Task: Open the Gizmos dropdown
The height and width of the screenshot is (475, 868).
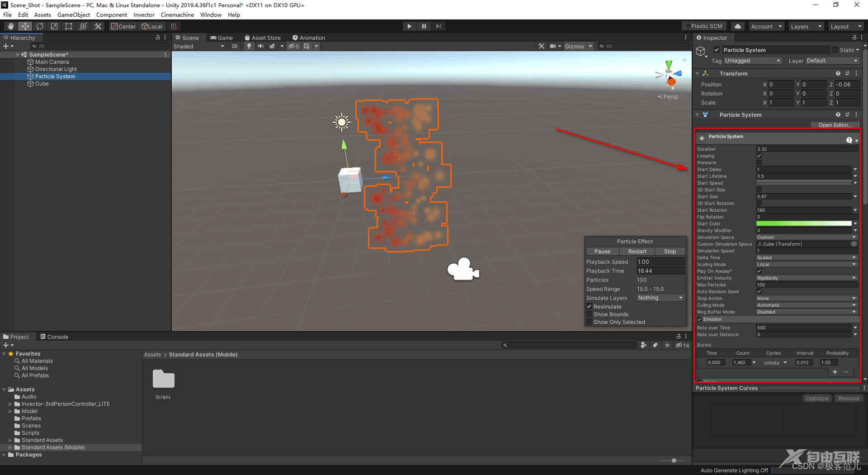Action: 578,46
